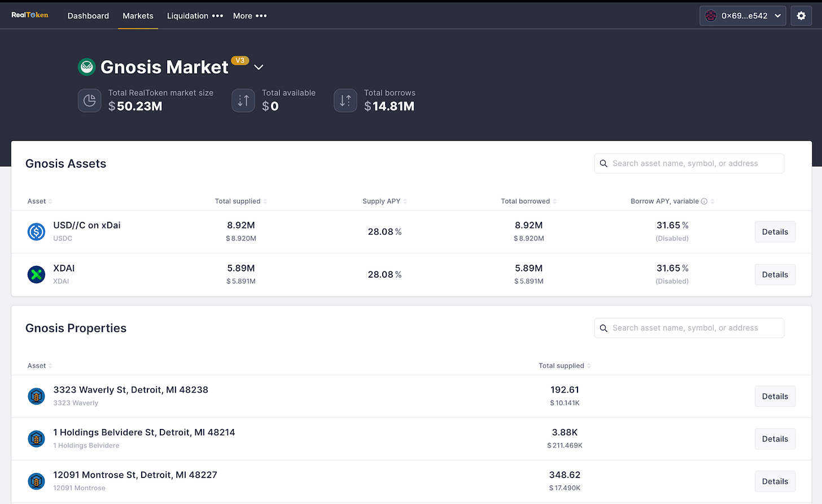Image resolution: width=822 pixels, height=504 pixels.
Task: Sort Gnosis Assets by Asset column
Action: [40, 201]
